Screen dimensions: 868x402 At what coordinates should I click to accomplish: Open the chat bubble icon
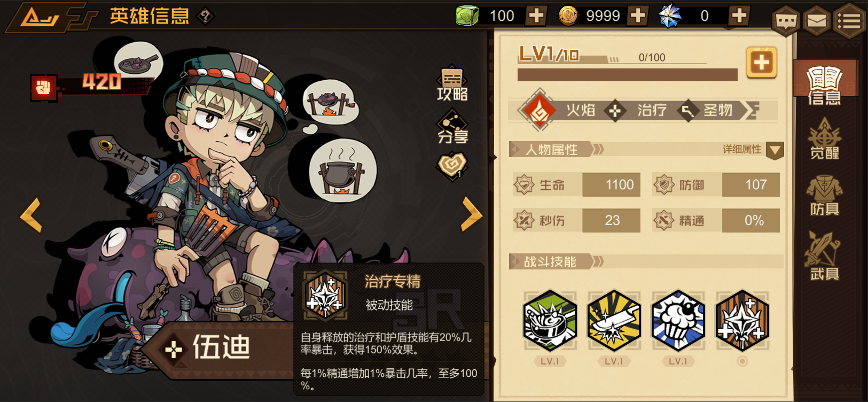pyautogui.click(x=786, y=21)
